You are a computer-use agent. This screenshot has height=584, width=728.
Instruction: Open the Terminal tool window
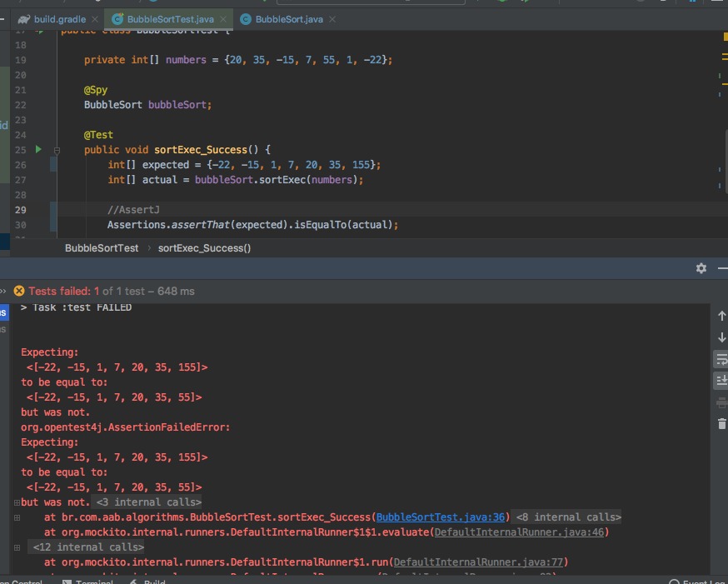tap(88, 582)
